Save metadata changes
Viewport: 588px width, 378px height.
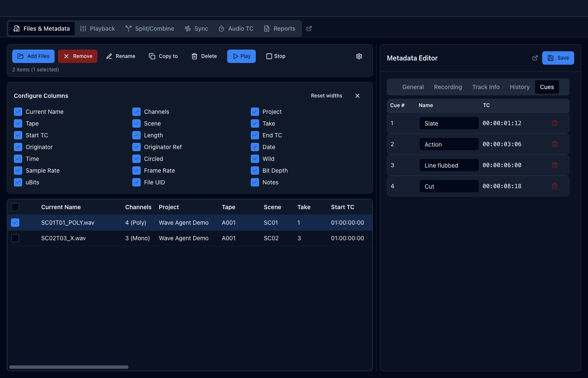tap(558, 58)
